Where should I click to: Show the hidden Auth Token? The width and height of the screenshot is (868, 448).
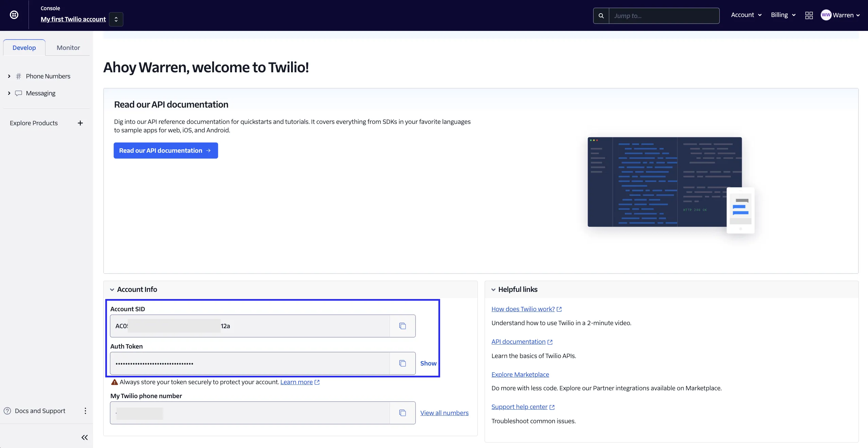(428, 363)
